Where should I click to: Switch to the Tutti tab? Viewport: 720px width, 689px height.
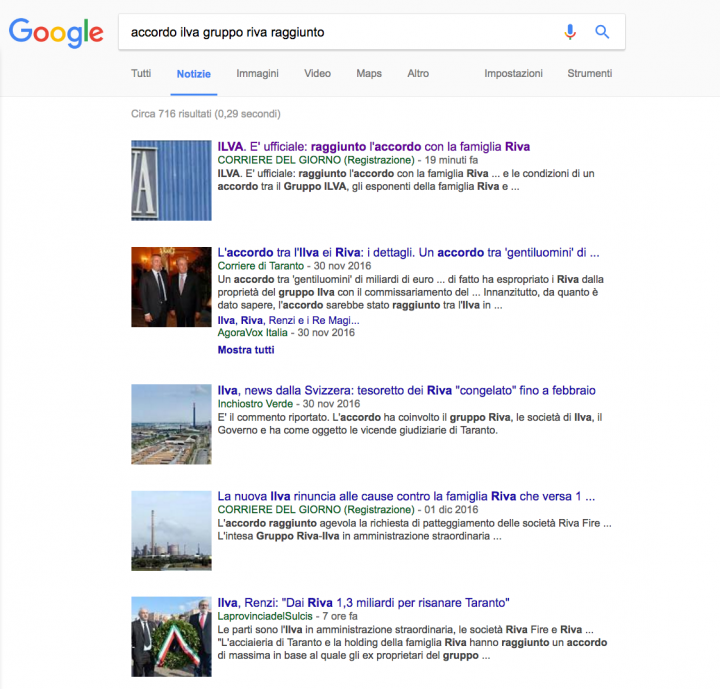141,73
